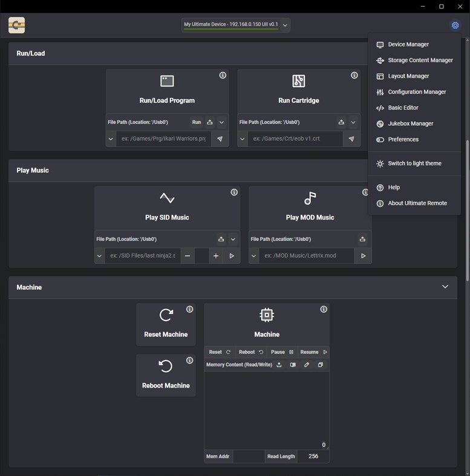Click memory content read icon
470x476 pixels.
pyautogui.click(x=293, y=365)
